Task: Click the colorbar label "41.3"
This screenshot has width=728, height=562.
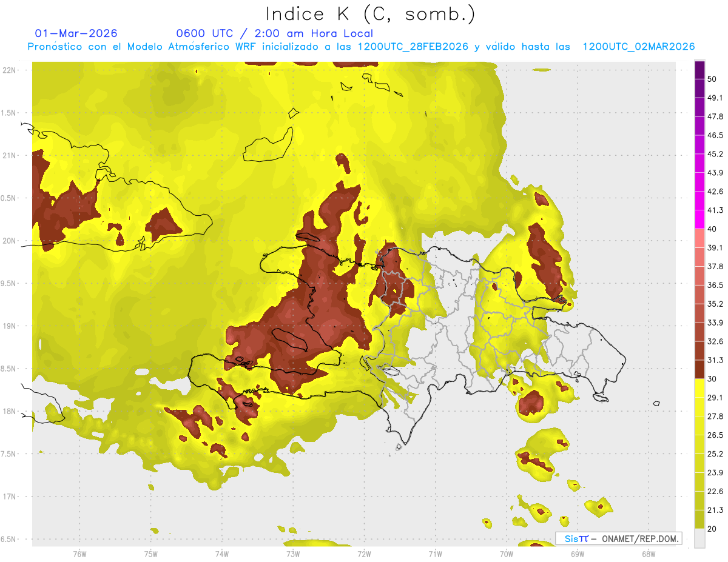Action: (715, 210)
